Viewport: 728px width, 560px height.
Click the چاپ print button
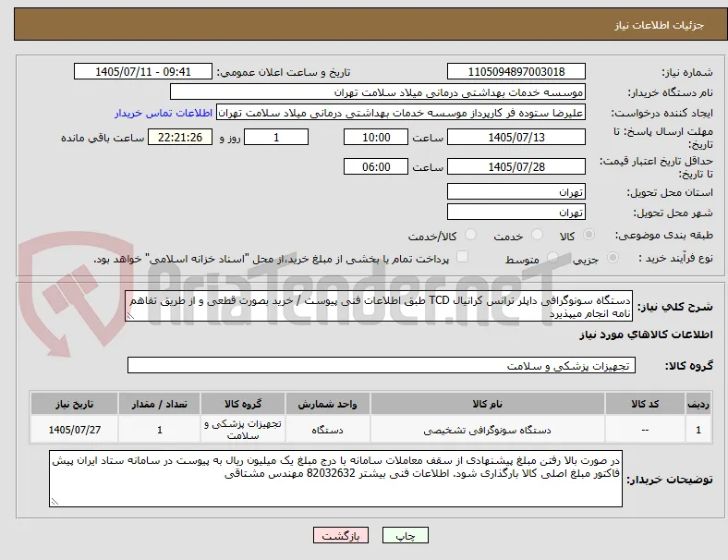pyautogui.click(x=406, y=535)
